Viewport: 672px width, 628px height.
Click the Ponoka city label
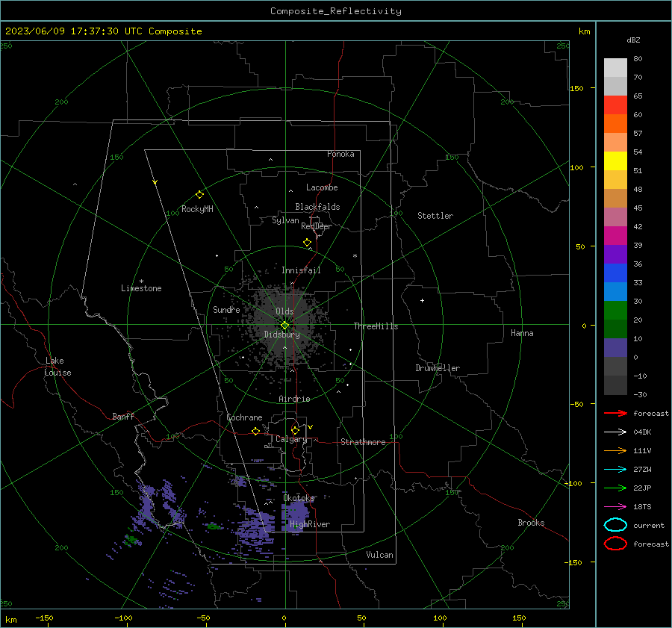(x=340, y=154)
